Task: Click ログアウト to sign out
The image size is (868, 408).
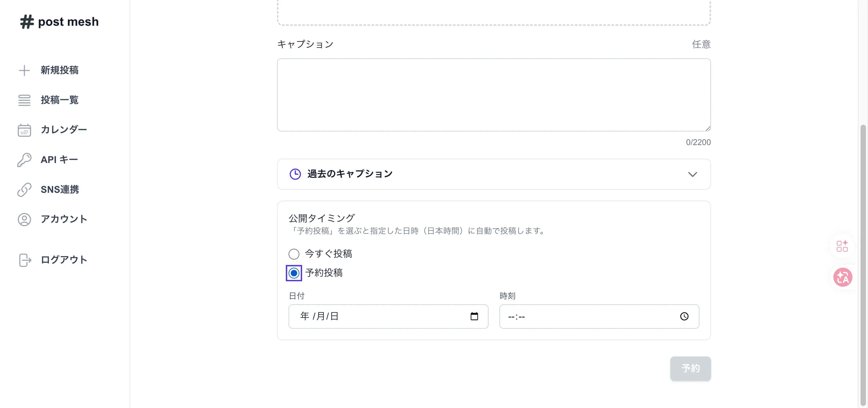Action: click(x=63, y=260)
